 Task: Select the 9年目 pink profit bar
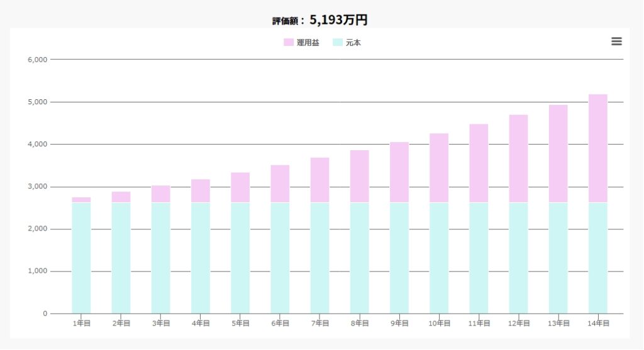tap(399, 172)
